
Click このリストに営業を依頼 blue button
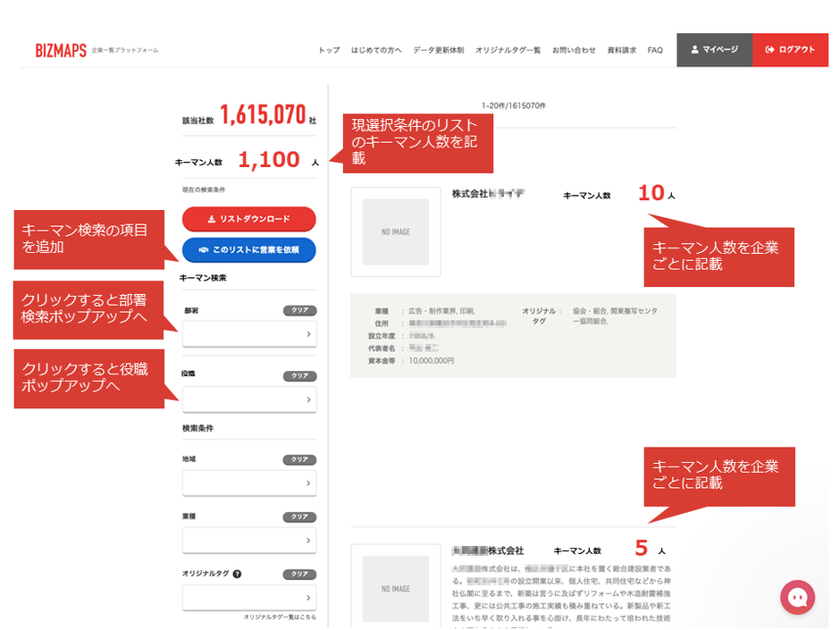pos(248,250)
